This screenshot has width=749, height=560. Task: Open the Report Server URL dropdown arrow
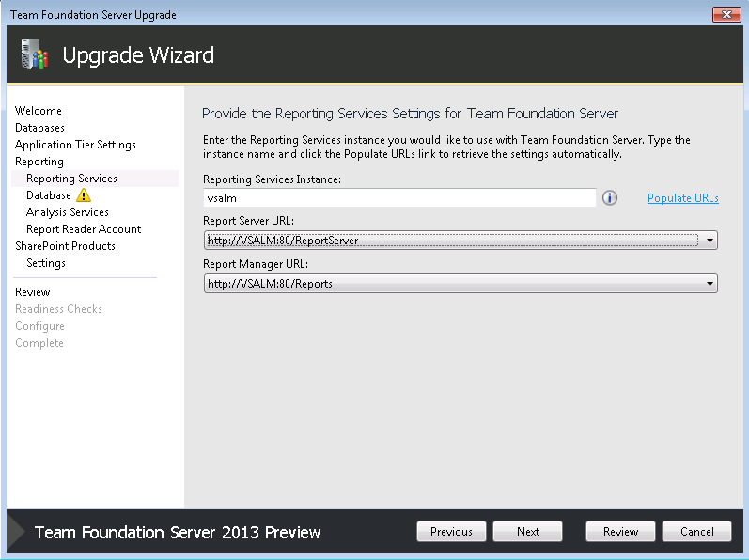click(710, 241)
